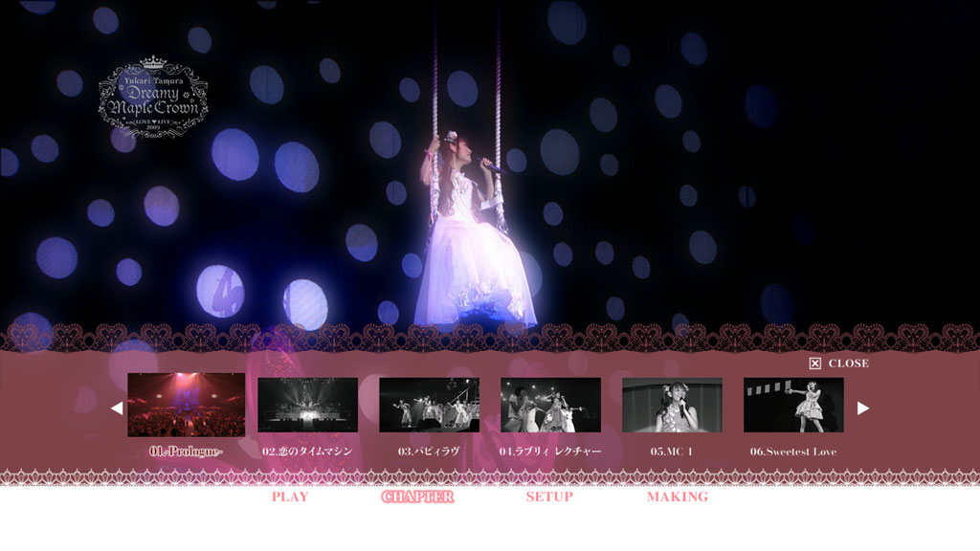Click the chapter 04 title text
980x551 pixels.
[550, 452]
